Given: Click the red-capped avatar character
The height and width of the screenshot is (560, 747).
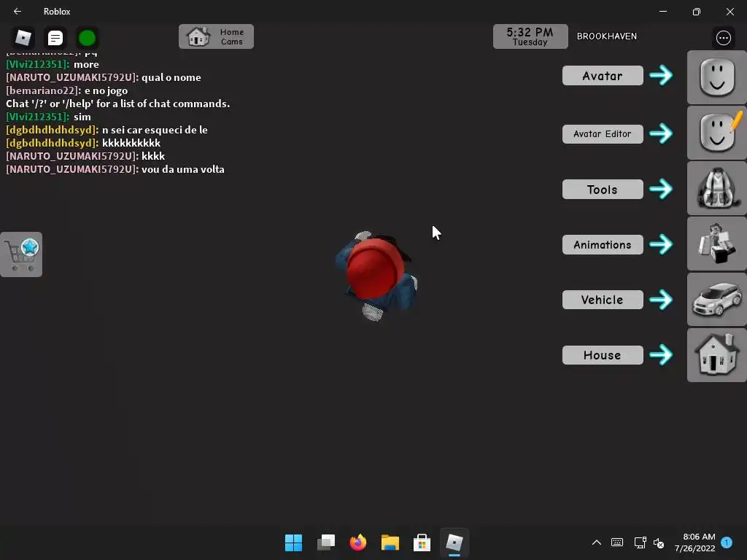Looking at the screenshot, I should pos(376,275).
